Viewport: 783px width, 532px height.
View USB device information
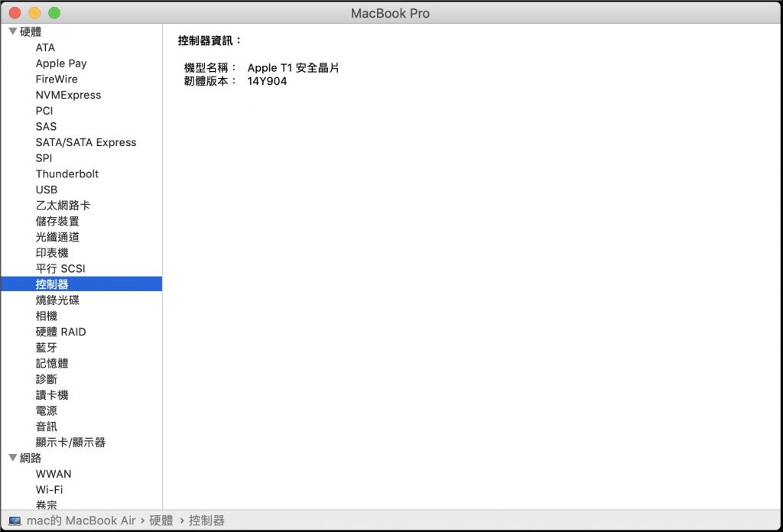[x=46, y=190]
